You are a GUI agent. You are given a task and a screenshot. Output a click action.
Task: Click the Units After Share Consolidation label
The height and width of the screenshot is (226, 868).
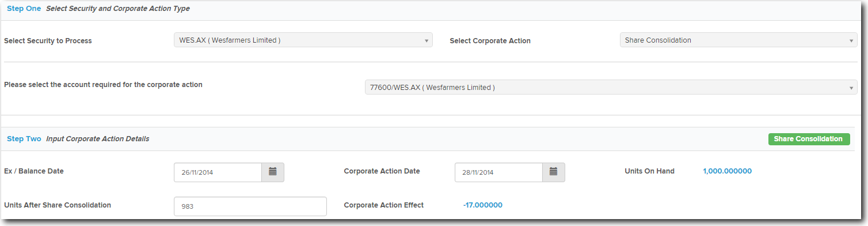(58, 205)
